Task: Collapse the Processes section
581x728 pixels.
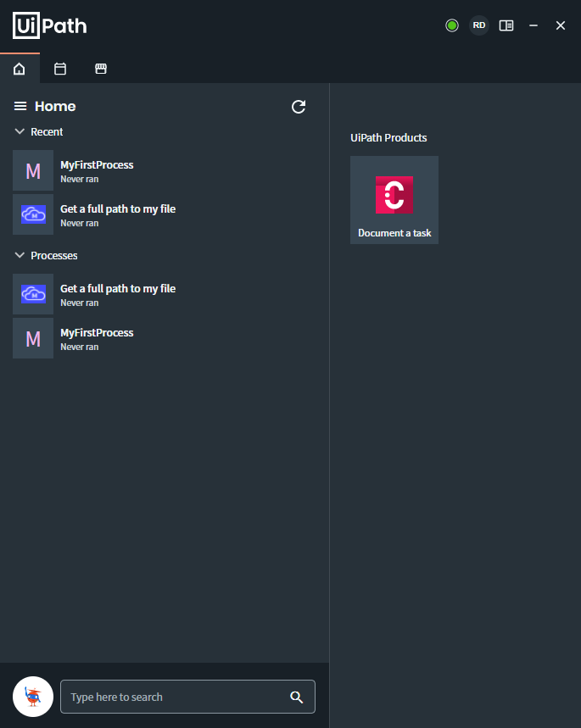Action: (x=20, y=255)
